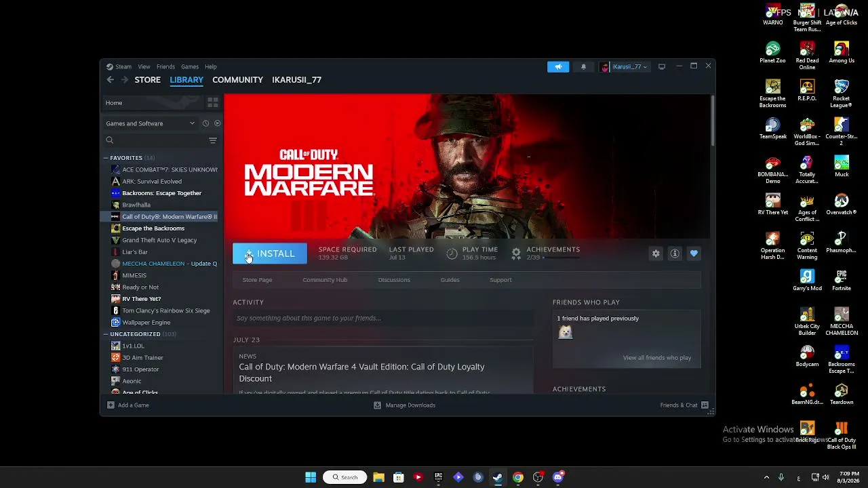Toggle the favorite heart for this game
The width and height of the screenshot is (868, 488).
tap(694, 253)
